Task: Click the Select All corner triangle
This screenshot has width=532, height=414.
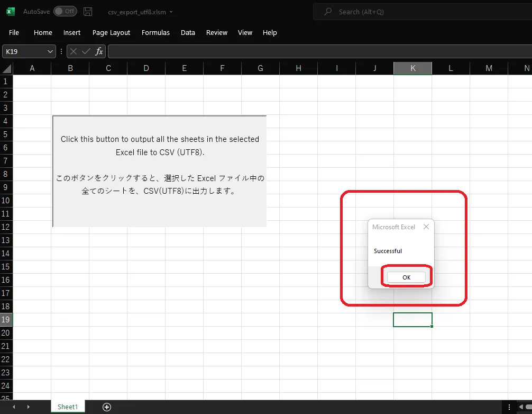Action: (x=6, y=68)
